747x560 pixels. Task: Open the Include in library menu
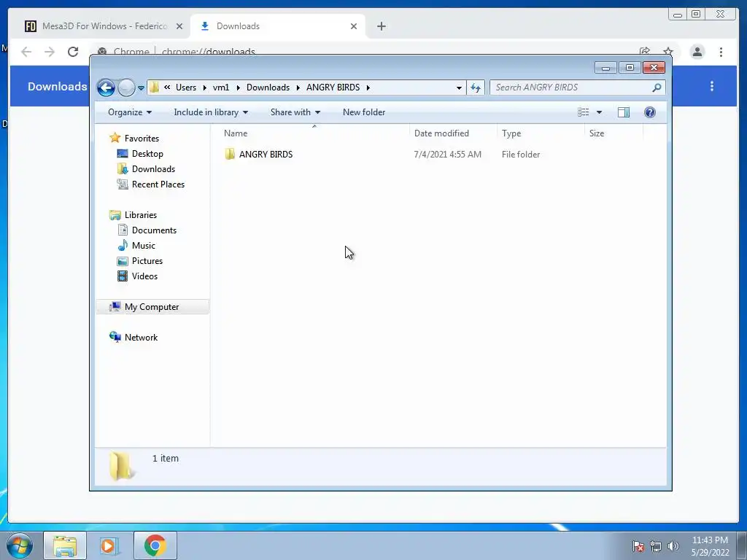[x=211, y=112]
